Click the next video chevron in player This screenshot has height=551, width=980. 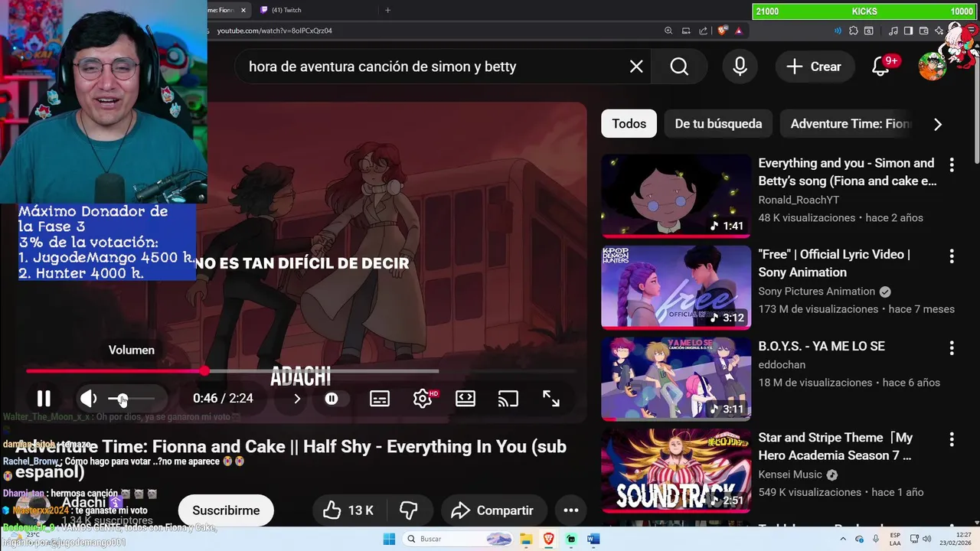297,399
